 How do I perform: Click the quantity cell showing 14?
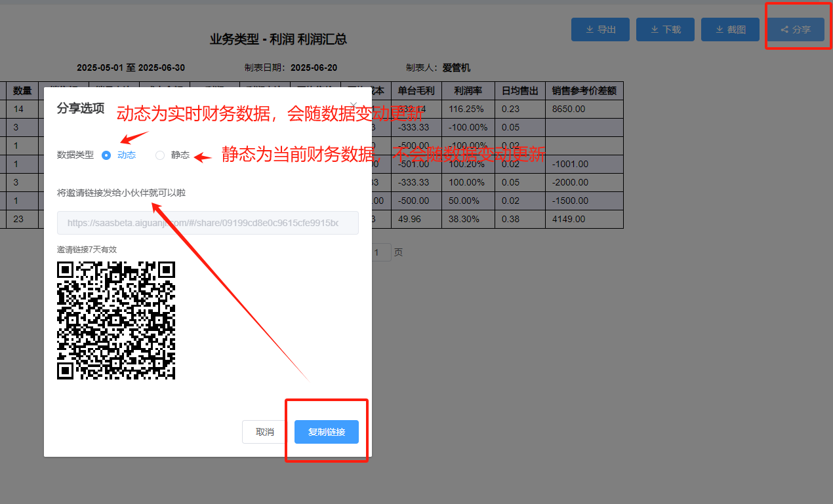coord(23,109)
